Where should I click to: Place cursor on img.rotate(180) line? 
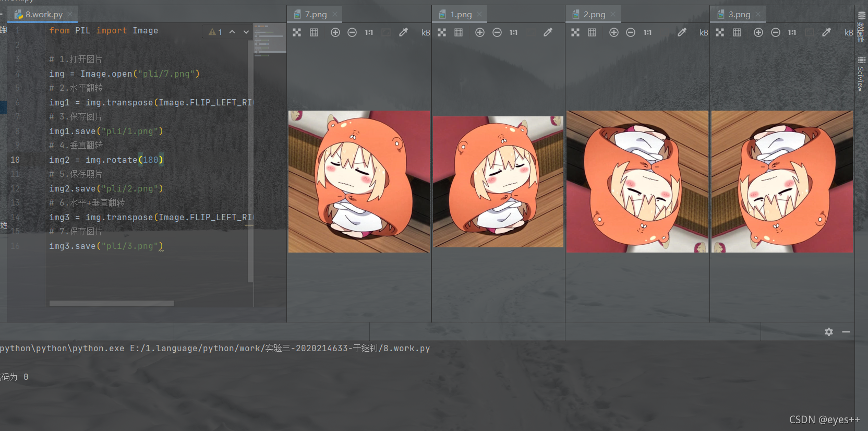tap(106, 160)
